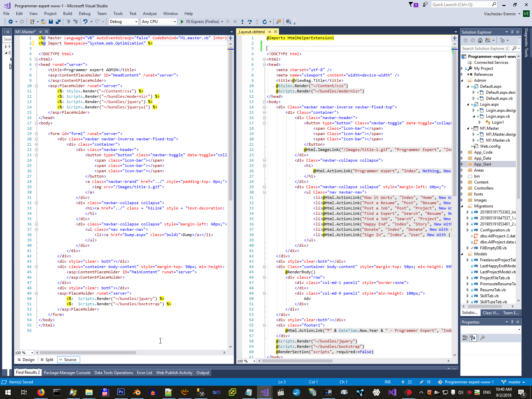Click the master branch in status bar
This screenshot has width=532, height=399.
514,382
